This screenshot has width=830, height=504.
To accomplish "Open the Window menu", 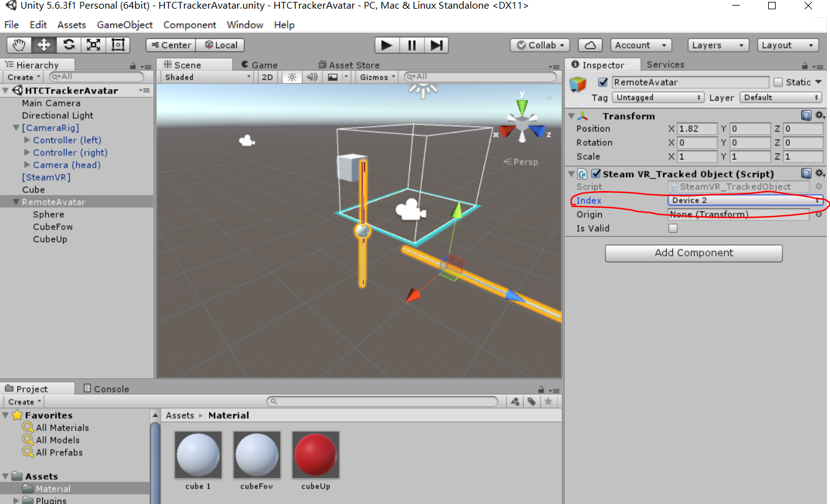I will (245, 25).
